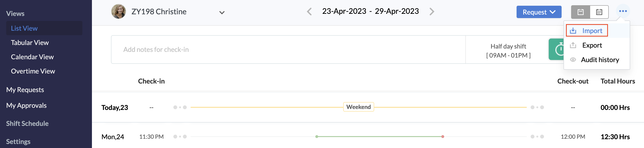This screenshot has width=644, height=148.
Task: Click the Import download icon
Action: click(573, 31)
